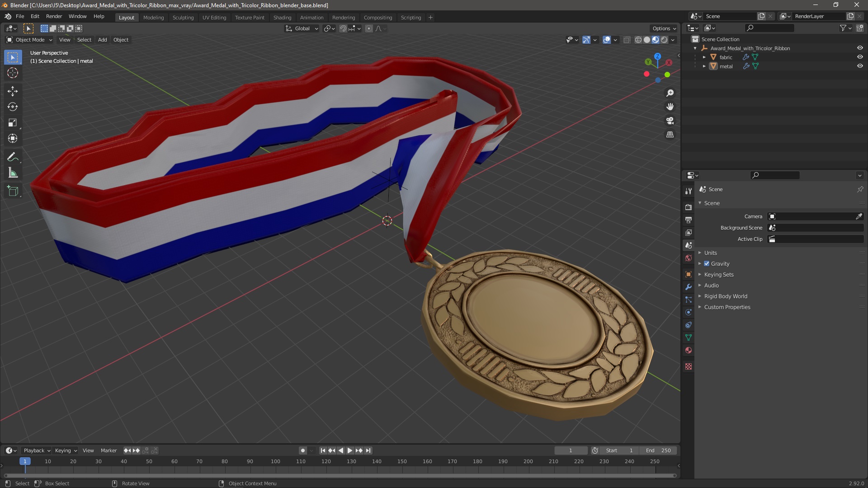This screenshot has width=868, height=488.
Task: Hide the metal object in outliner
Action: 860,66
